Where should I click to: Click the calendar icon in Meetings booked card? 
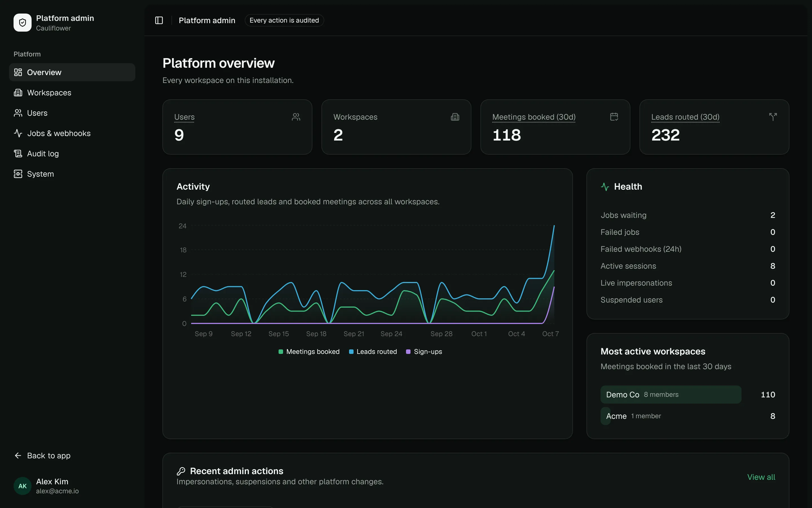pos(614,117)
